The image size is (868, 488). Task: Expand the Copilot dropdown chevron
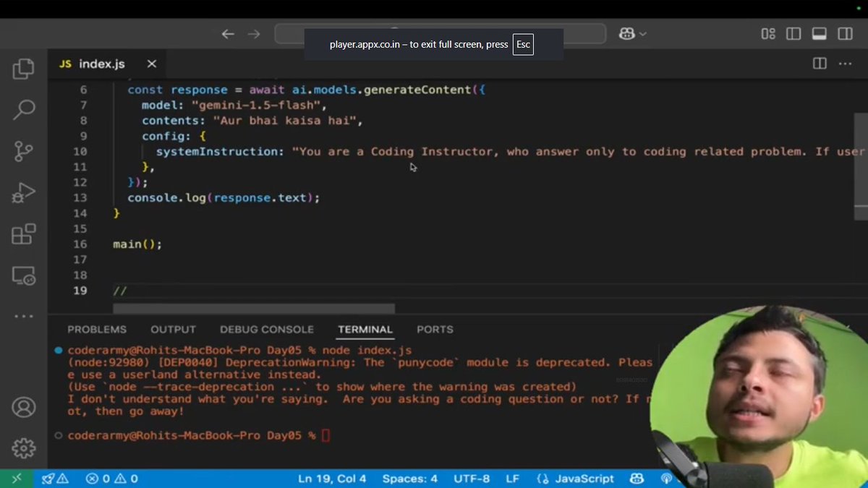click(642, 34)
